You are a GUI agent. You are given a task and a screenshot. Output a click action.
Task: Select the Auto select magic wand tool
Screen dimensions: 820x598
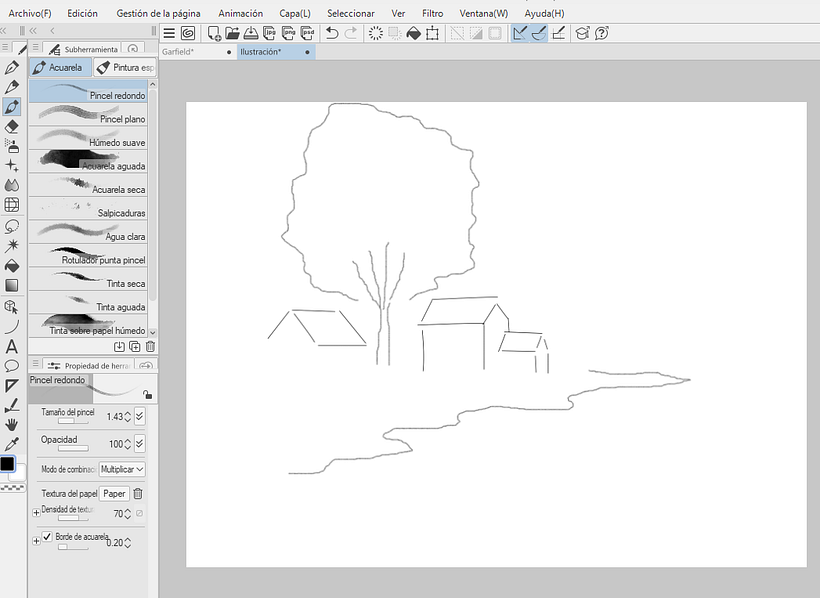(x=12, y=245)
